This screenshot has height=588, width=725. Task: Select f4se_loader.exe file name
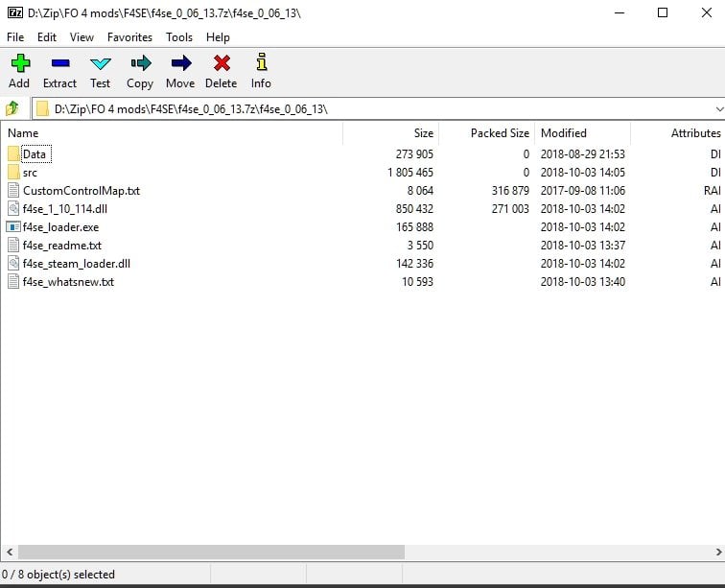61,227
